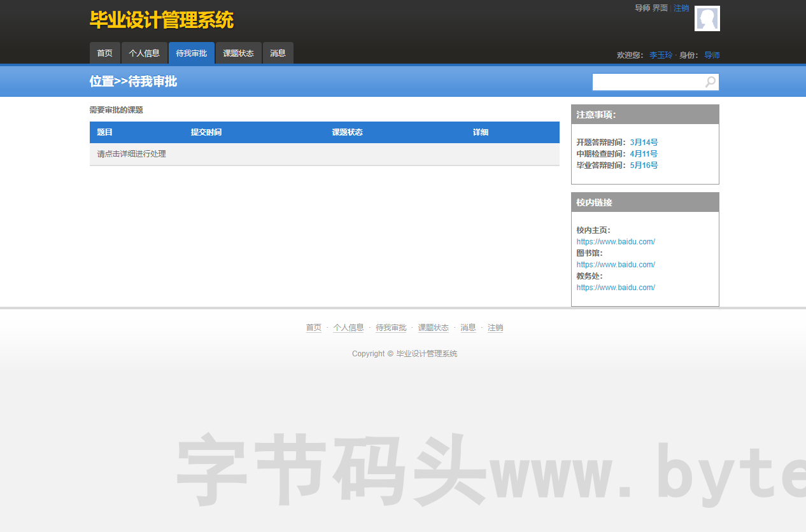Viewport: 806px width, 532px height.
Task: Go to the 课题状态 tab
Action: [239, 53]
